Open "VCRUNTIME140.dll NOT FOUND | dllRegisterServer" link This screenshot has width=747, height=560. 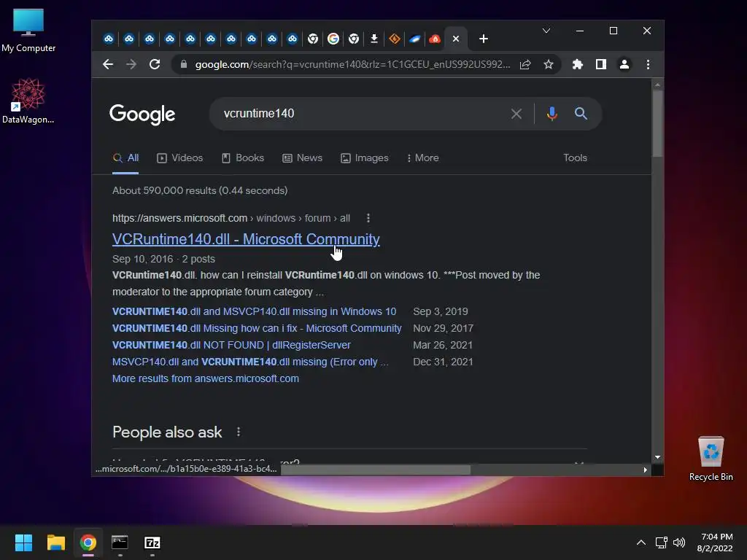[x=231, y=345]
